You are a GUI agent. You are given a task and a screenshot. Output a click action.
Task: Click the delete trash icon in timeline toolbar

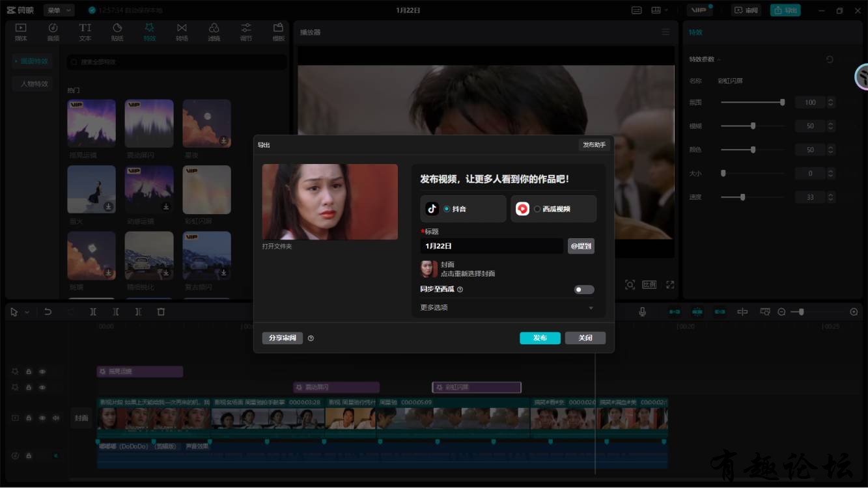[x=161, y=312]
